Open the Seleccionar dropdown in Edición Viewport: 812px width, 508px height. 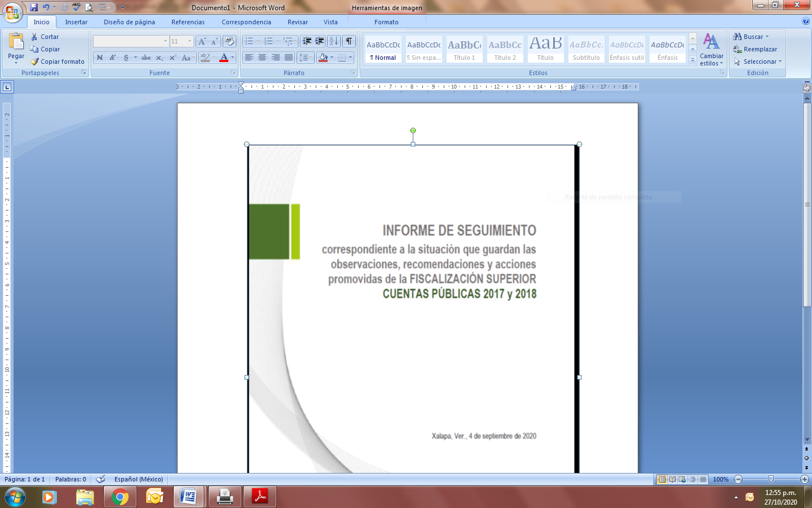[x=758, y=62]
